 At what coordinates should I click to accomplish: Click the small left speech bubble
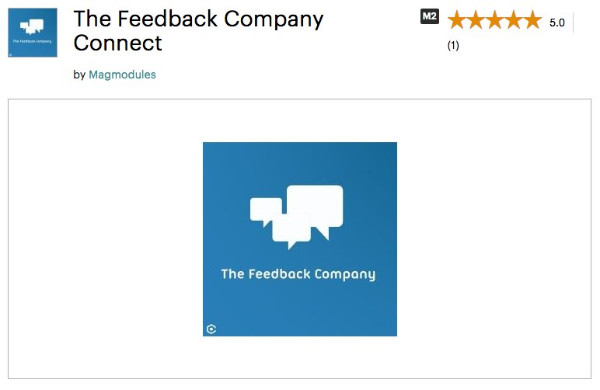click(x=266, y=211)
